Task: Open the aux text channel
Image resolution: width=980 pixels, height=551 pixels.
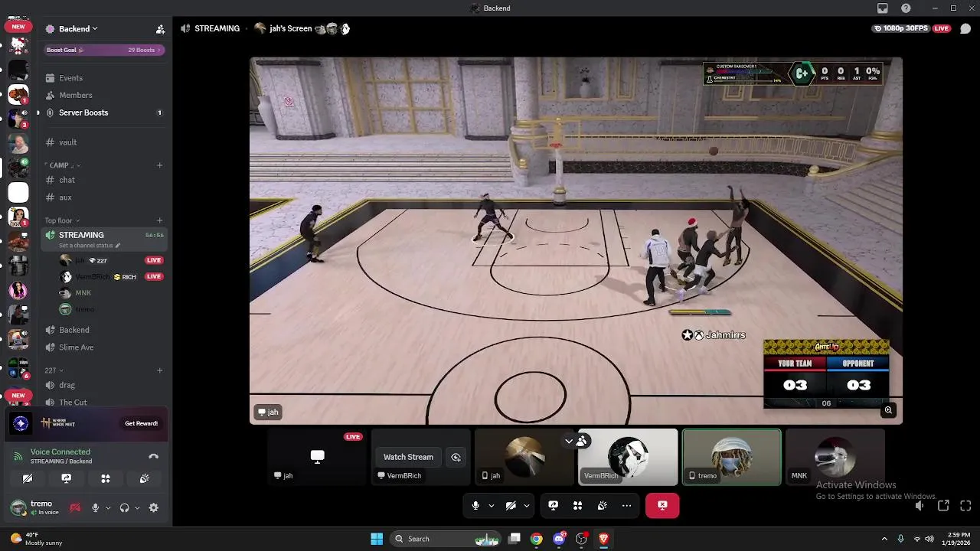Action: (103, 197)
